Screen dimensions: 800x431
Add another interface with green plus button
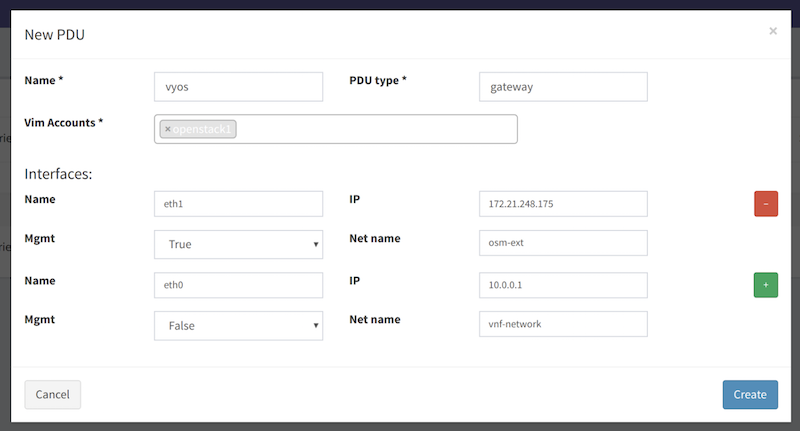(765, 285)
